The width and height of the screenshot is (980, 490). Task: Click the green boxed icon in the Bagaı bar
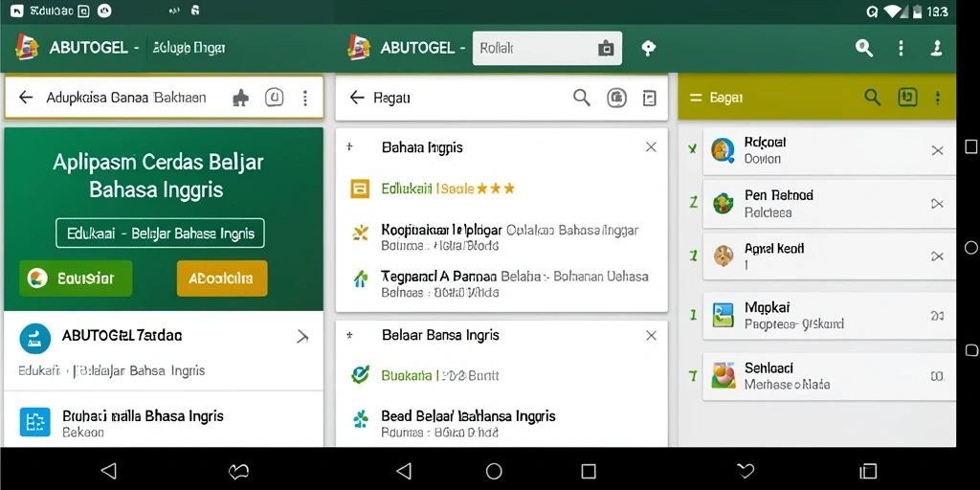pyautogui.click(x=907, y=97)
